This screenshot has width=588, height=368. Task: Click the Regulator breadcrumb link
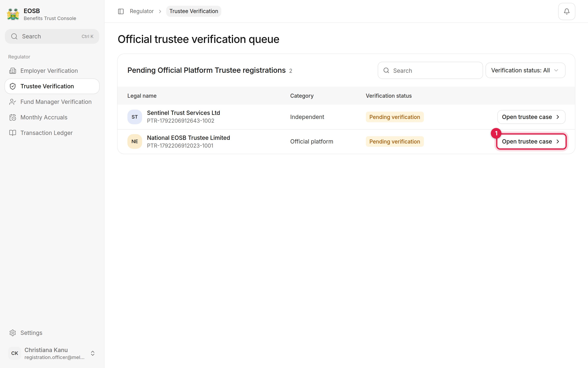[x=142, y=11]
